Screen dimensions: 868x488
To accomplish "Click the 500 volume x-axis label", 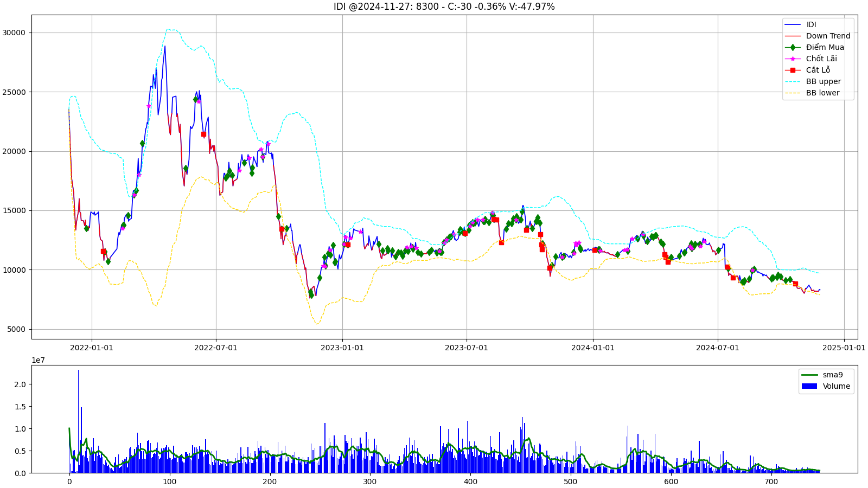I will [571, 481].
